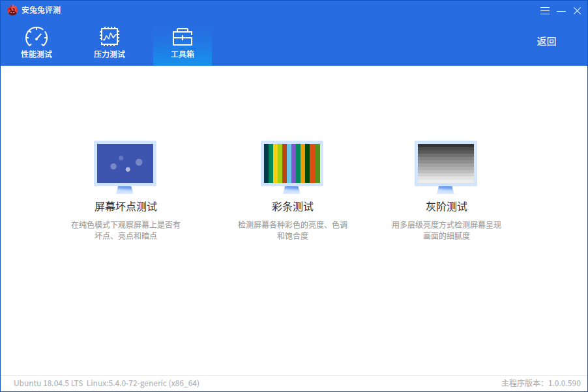588x392 pixels.
Task: Click the color bar test description text
Action: pyautogui.click(x=293, y=230)
